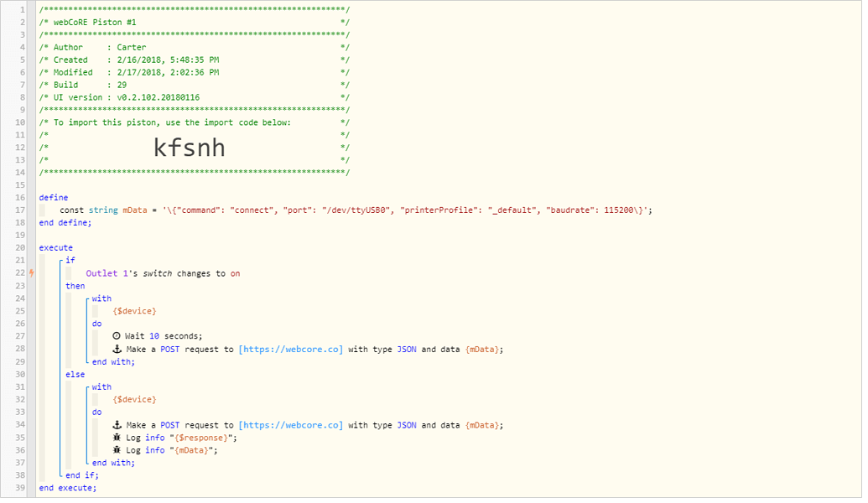
Task: Click the bug icon next to Log info {$response}
Action: (117, 437)
